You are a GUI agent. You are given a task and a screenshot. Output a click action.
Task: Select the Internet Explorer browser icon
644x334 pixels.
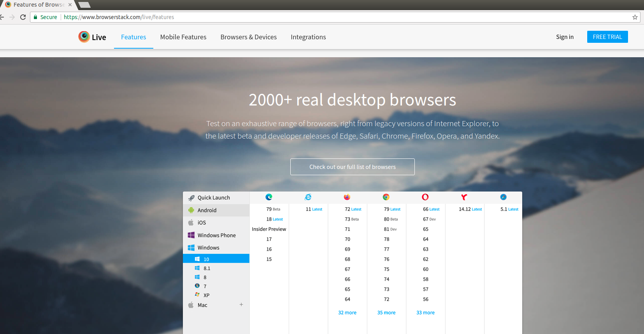pyautogui.click(x=308, y=197)
